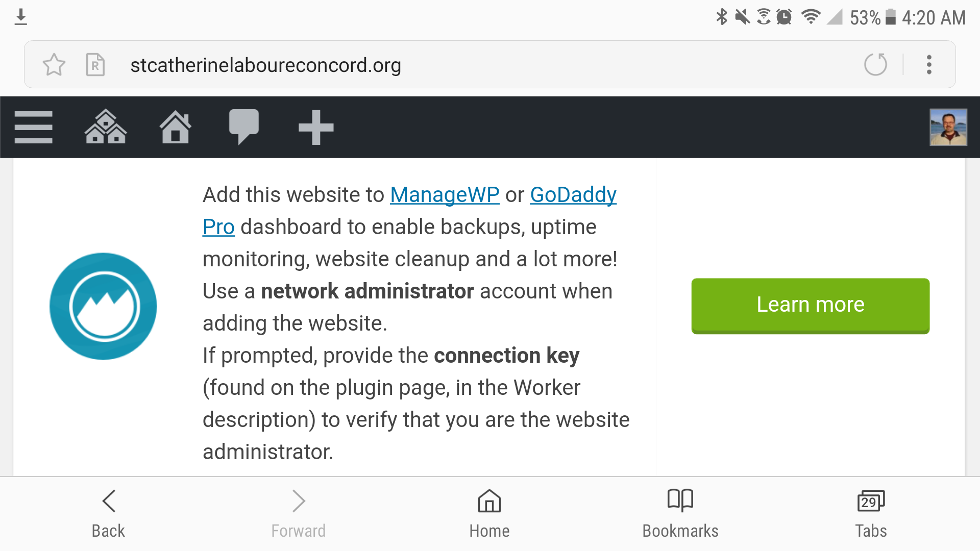Reload the page with refresh icon

point(875,64)
